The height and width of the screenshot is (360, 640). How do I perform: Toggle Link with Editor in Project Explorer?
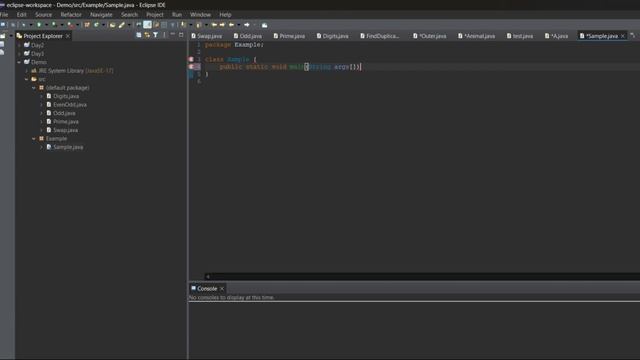[x=147, y=35]
